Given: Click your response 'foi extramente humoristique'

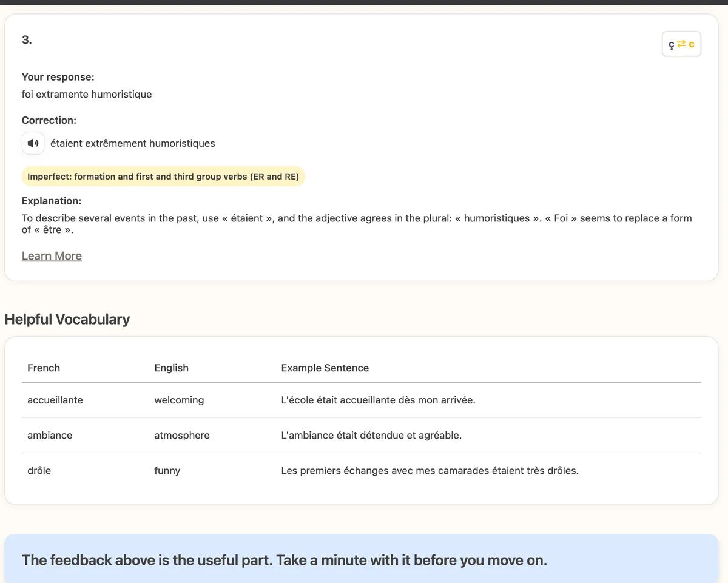Looking at the screenshot, I should 87,94.
